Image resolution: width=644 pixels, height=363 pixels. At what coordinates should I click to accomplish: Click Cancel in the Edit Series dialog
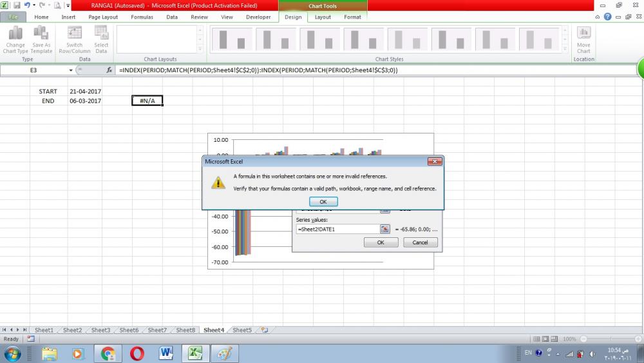click(420, 242)
